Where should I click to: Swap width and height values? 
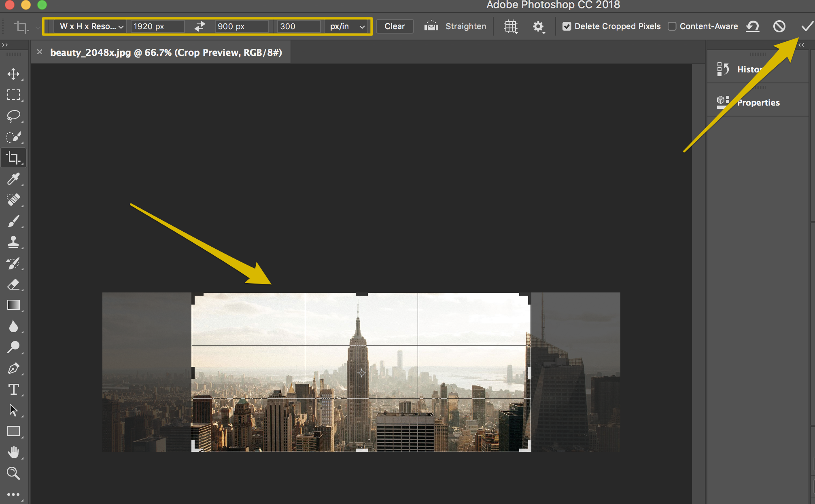pyautogui.click(x=200, y=26)
